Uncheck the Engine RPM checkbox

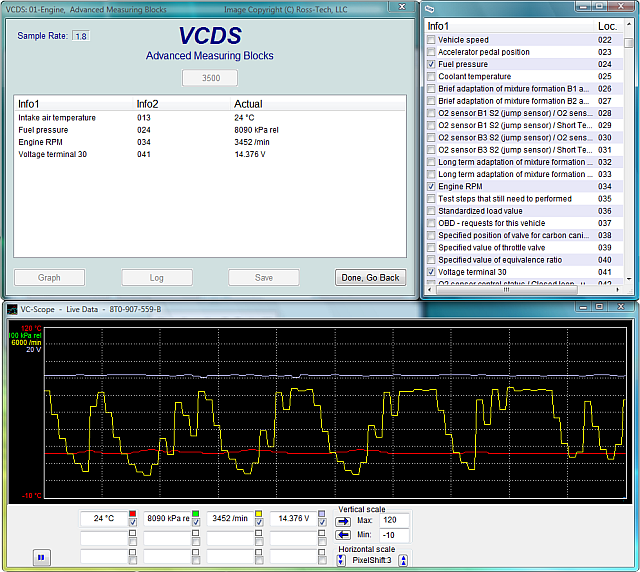pyautogui.click(x=431, y=187)
